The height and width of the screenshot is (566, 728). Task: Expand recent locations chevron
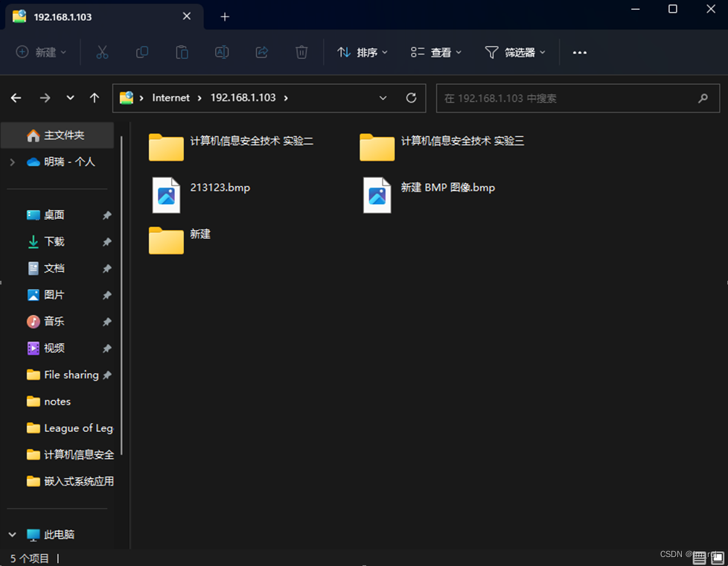pos(70,98)
